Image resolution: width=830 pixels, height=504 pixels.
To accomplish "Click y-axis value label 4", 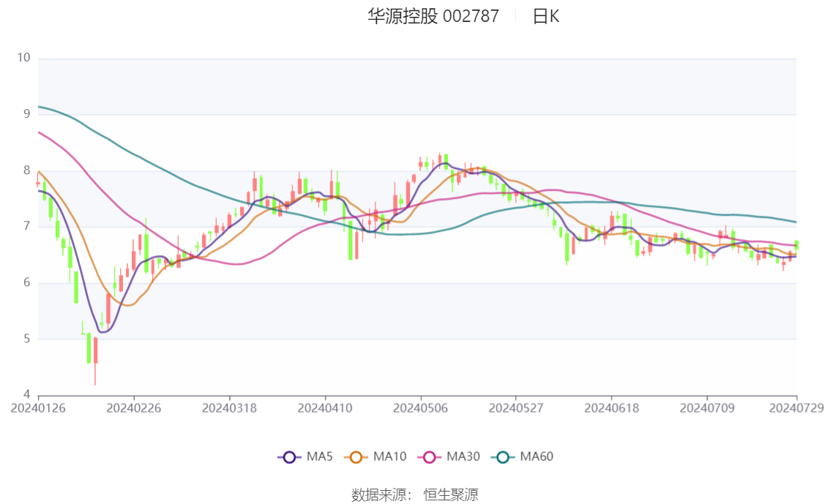I will pos(27,394).
